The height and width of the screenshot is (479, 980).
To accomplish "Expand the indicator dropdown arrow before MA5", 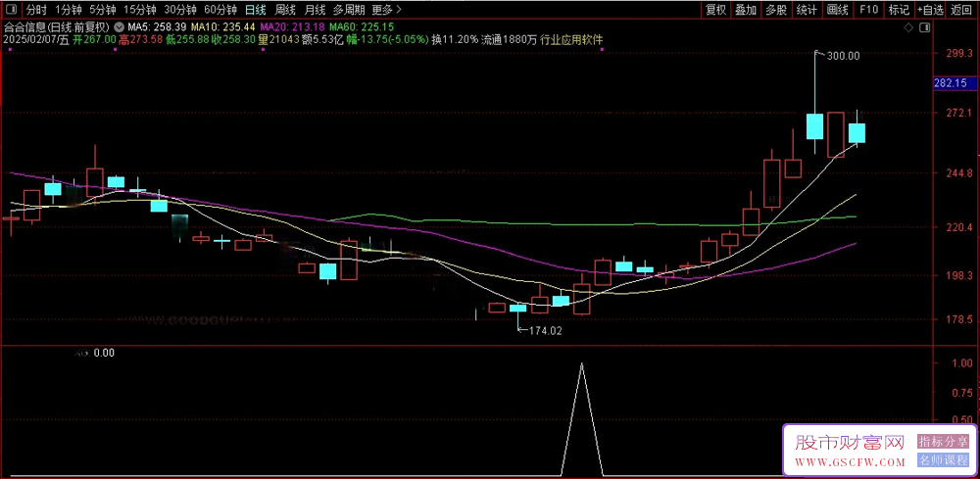I will click(x=119, y=26).
